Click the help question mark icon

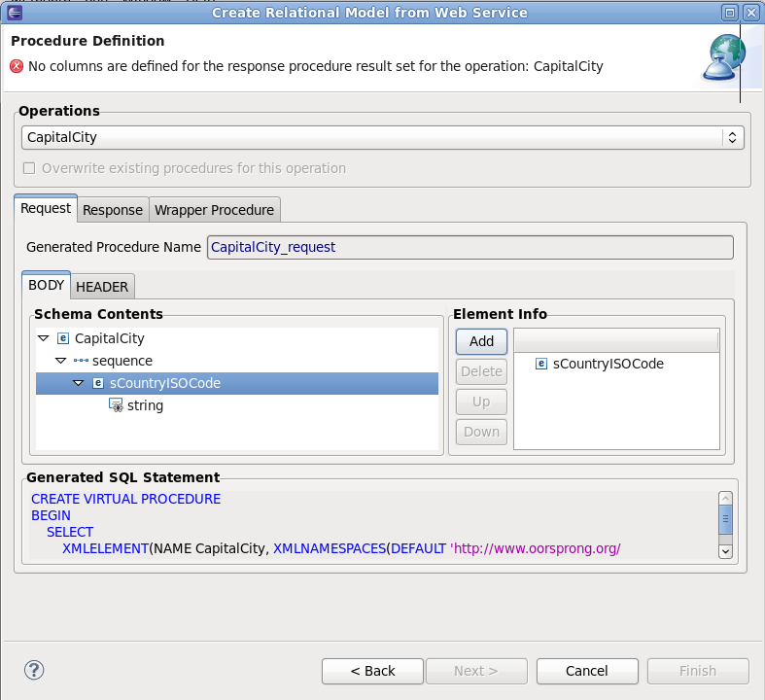pyautogui.click(x=34, y=670)
